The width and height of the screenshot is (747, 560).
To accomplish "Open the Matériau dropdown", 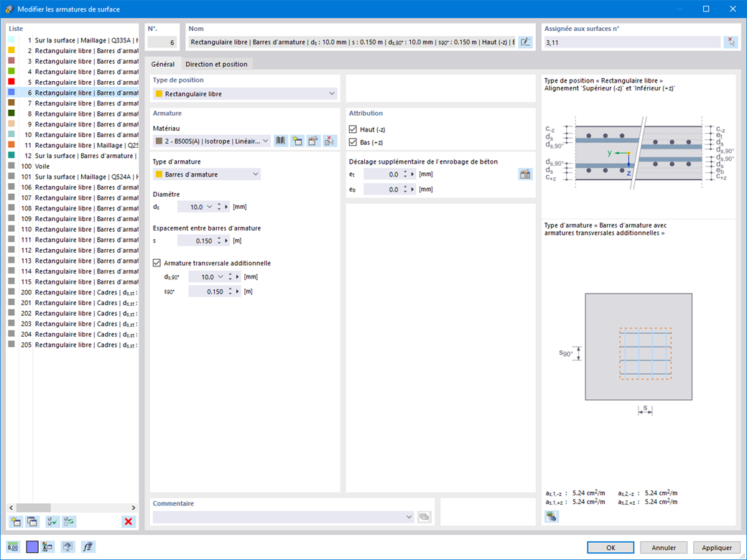I will (x=266, y=141).
